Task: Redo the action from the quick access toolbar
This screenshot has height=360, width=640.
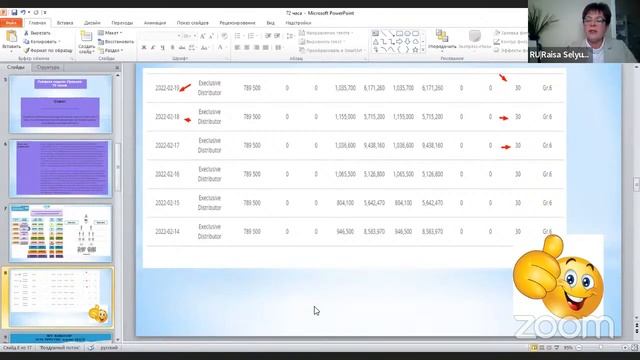Action: (x=36, y=13)
